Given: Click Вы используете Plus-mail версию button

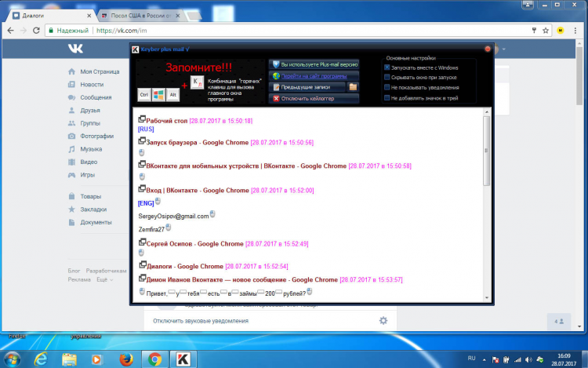Looking at the screenshot, I should click(314, 64).
